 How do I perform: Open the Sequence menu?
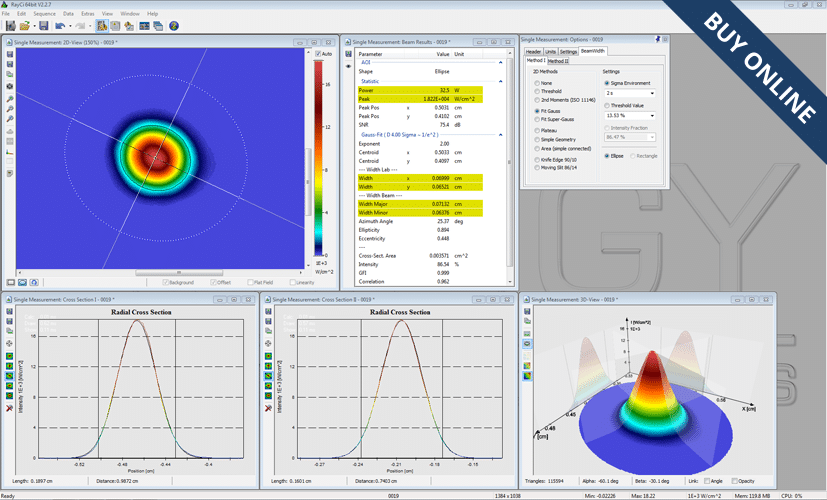(x=44, y=14)
